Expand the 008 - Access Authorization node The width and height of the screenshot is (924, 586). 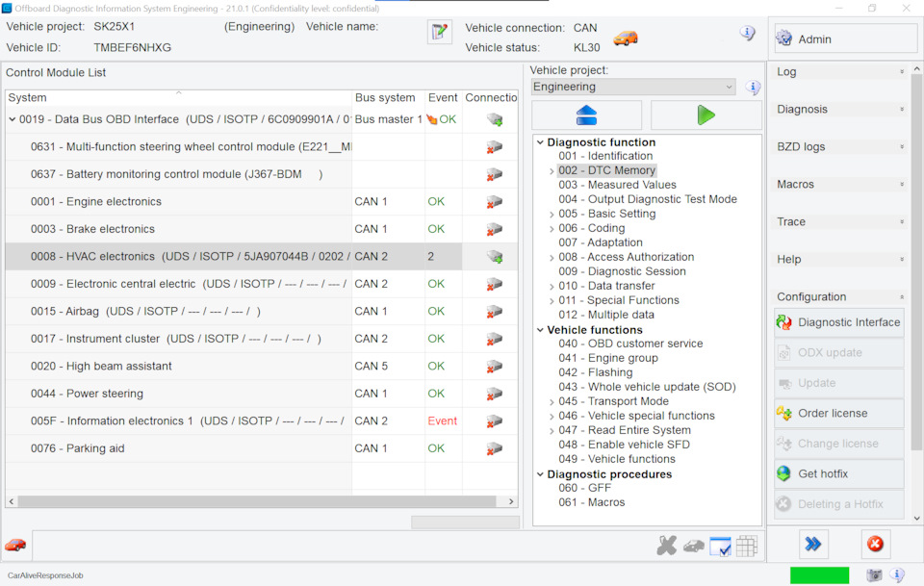(552, 258)
